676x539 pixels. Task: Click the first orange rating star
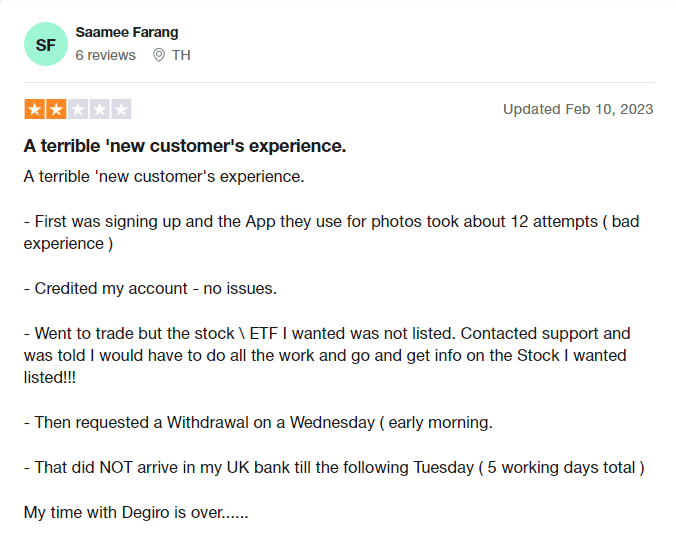point(34,109)
